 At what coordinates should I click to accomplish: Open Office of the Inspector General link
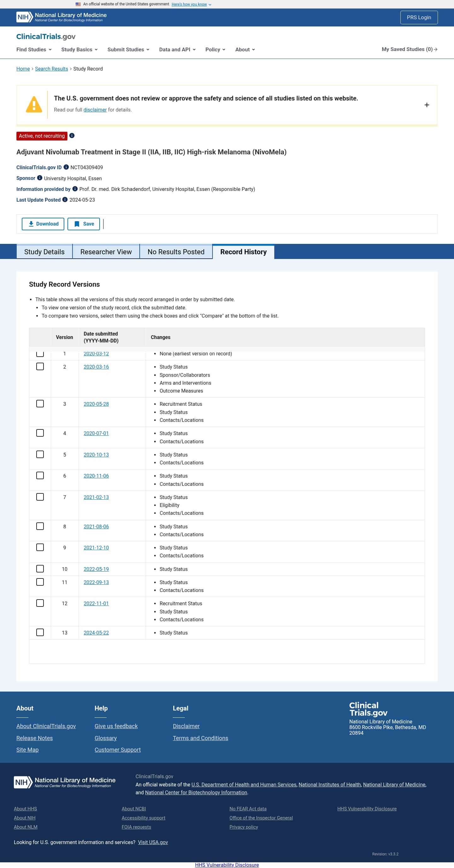[x=261, y=818]
